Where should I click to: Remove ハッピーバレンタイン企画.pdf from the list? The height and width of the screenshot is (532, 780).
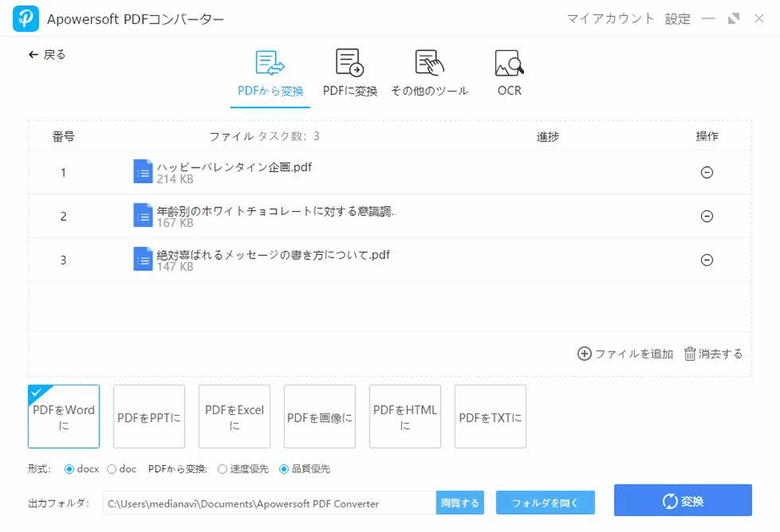706,172
